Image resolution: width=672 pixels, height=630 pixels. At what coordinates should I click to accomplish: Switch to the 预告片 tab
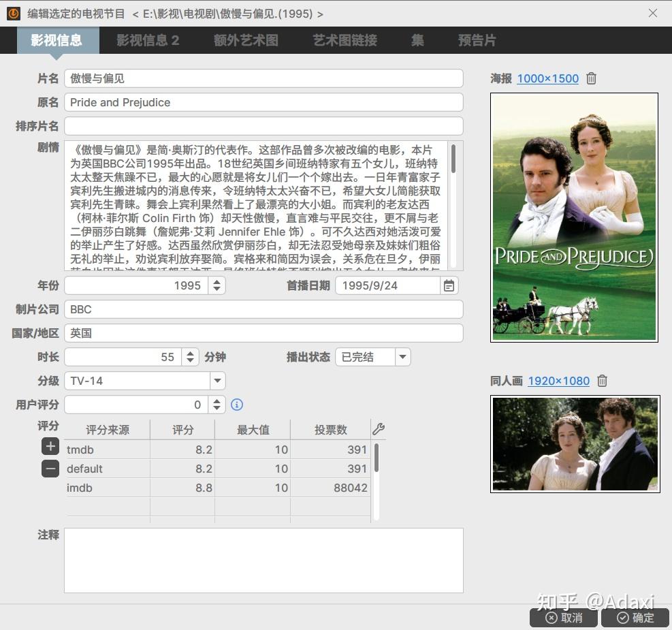coord(477,40)
